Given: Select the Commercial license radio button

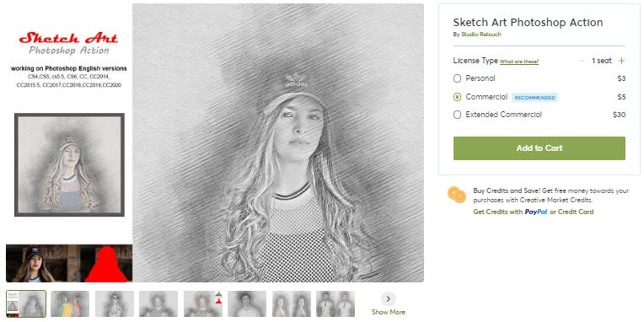Looking at the screenshot, I should pyautogui.click(x=457, y=97).
